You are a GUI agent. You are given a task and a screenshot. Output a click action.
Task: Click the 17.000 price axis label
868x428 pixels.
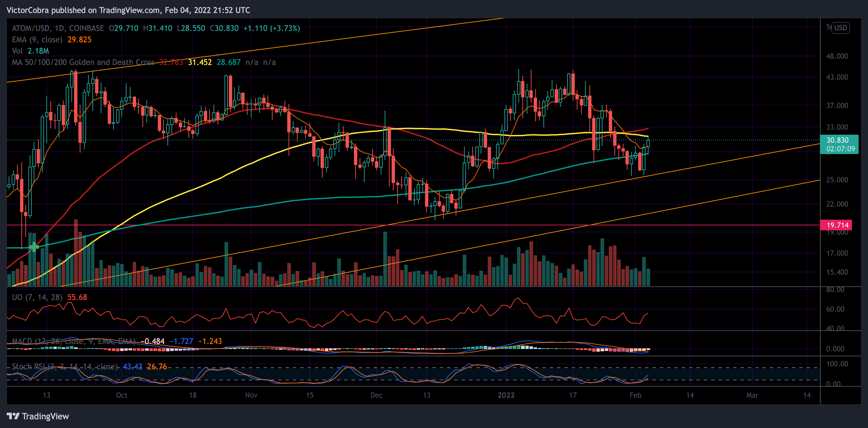[x=837, y=253]
